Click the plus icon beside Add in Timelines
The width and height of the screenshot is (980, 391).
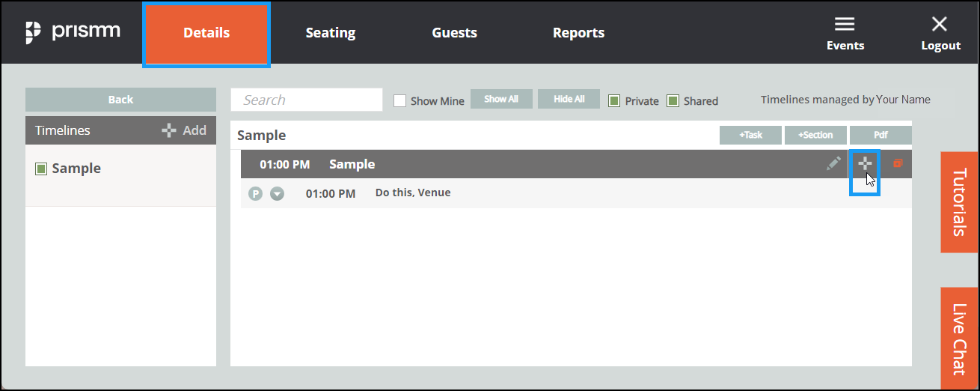tap(169, 130)
